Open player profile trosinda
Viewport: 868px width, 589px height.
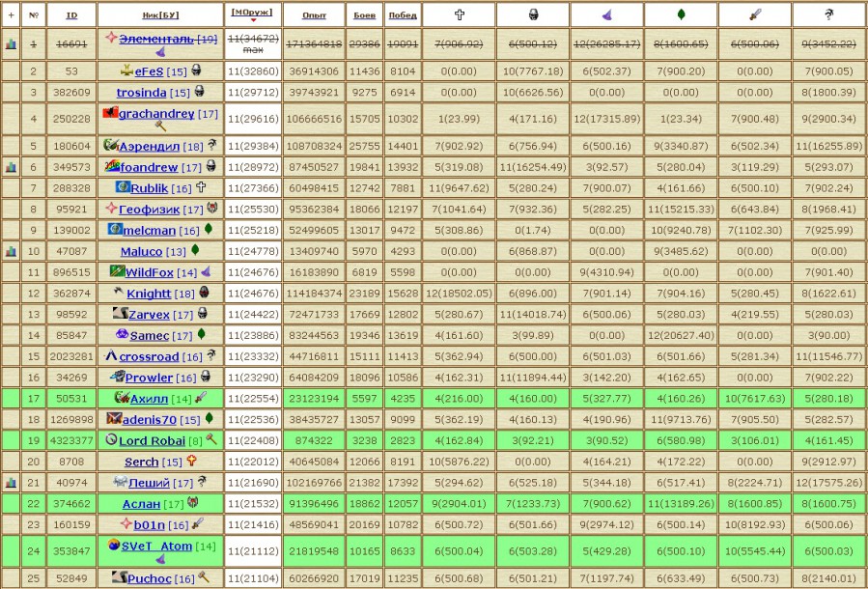coord(141,93)
